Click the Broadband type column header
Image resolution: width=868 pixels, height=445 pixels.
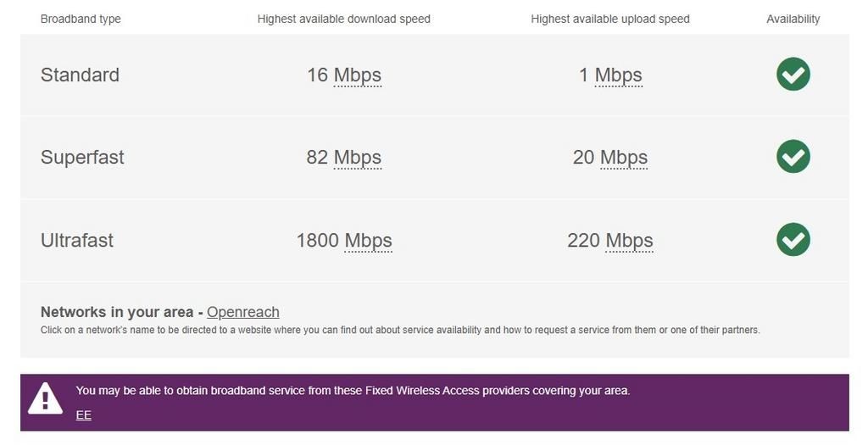tap(81, 19)
